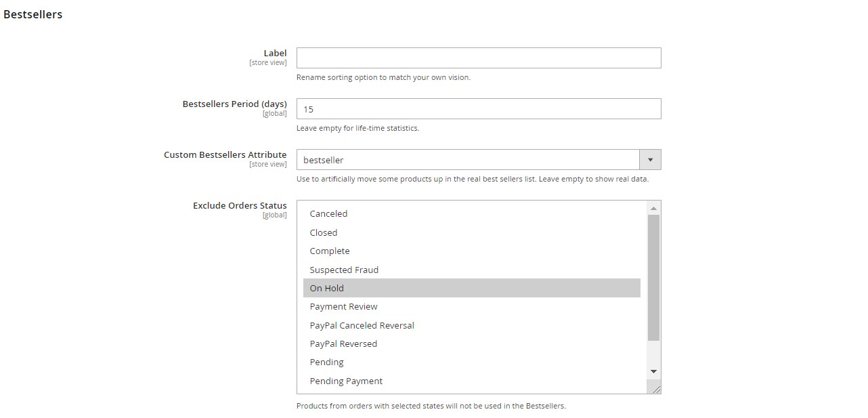Select Suspected Fraud status option

point(344,270)
